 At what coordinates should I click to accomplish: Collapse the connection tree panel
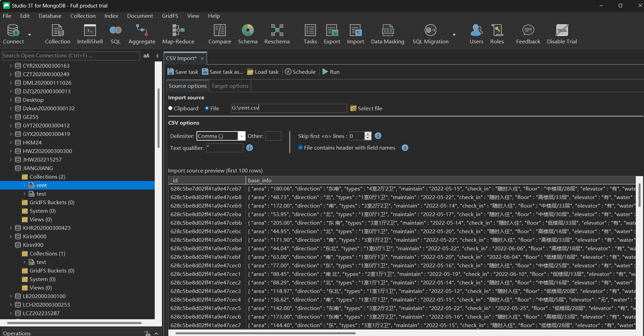pos(157,56)
